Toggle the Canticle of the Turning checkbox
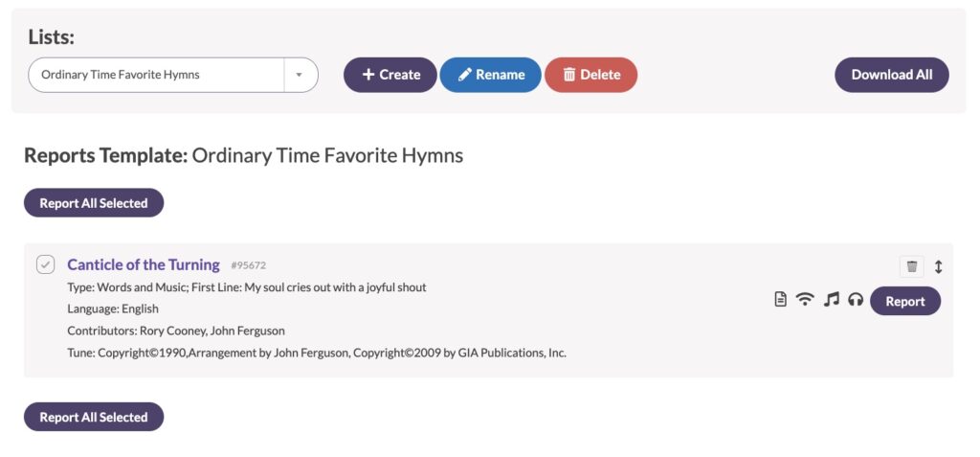This screenshot has width=980, height=457. coord(45,264)
